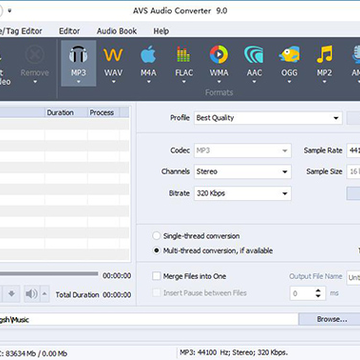
Task: Open the M4A format dropdown arrow
Action: (148, 81)
